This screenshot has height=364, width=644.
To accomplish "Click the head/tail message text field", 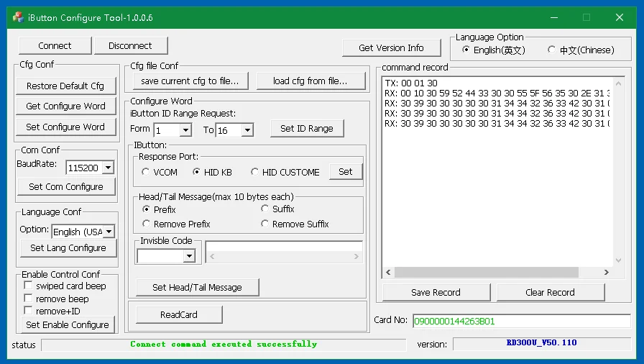I will coord(284,247).
